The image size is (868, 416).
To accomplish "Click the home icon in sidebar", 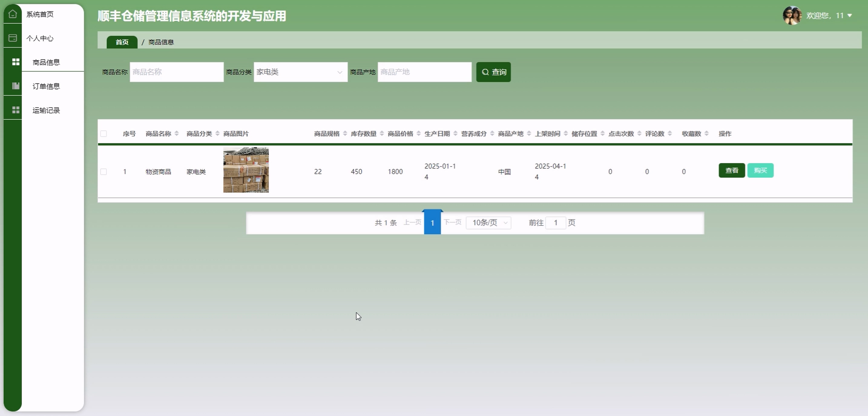I will [x=12, y=14].
